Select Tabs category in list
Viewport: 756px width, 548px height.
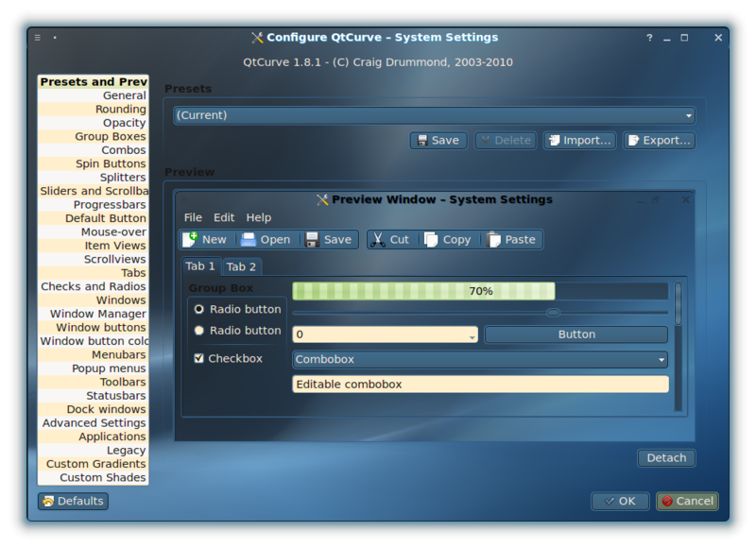tap(93, 273)
